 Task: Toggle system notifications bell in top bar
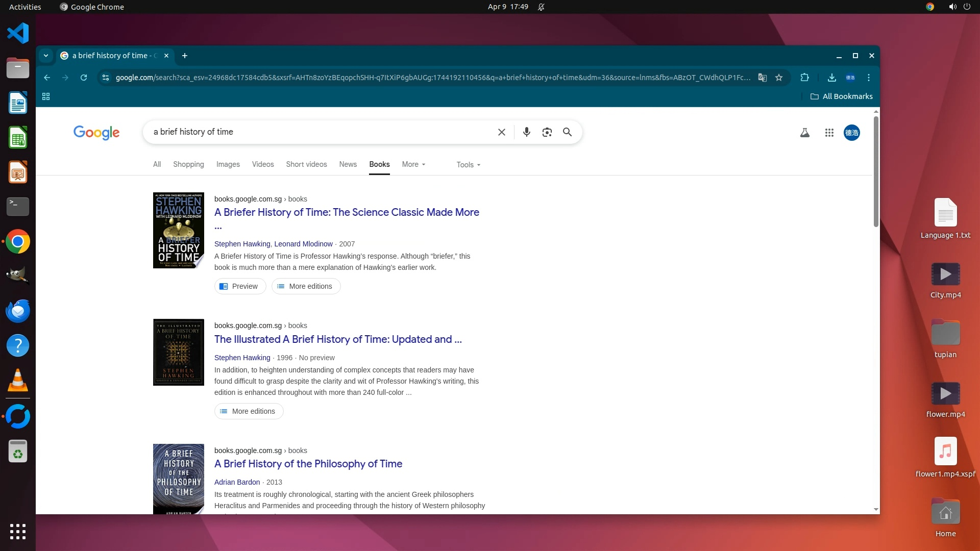[541, 7]
